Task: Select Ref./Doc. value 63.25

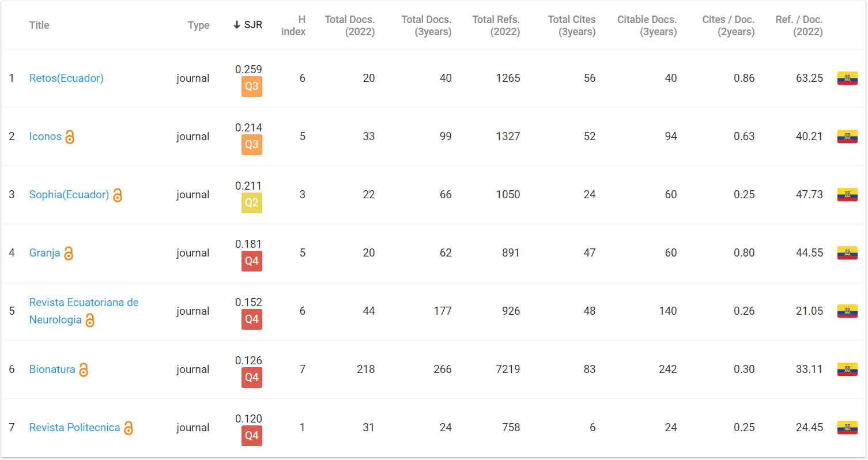Action: 810,78
